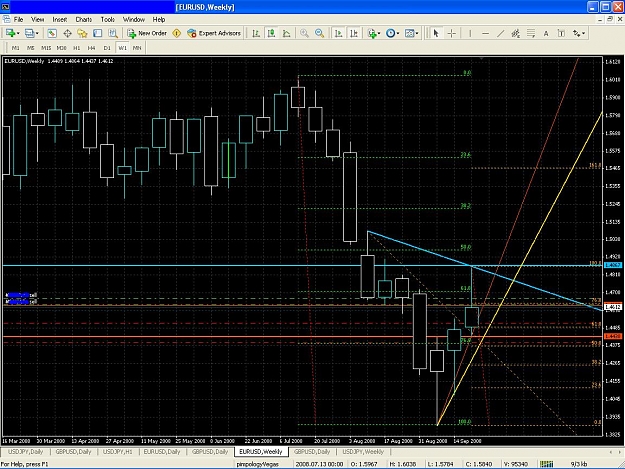625x469 pixels.
Task: Expand the Arrows tool dropdown arrow
Action: click(584, 33)
